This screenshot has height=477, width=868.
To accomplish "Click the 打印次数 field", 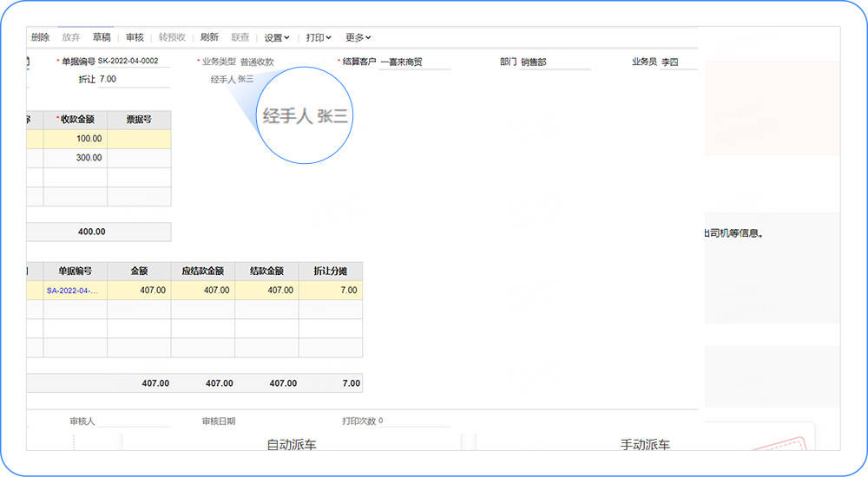I will (414, 421).
